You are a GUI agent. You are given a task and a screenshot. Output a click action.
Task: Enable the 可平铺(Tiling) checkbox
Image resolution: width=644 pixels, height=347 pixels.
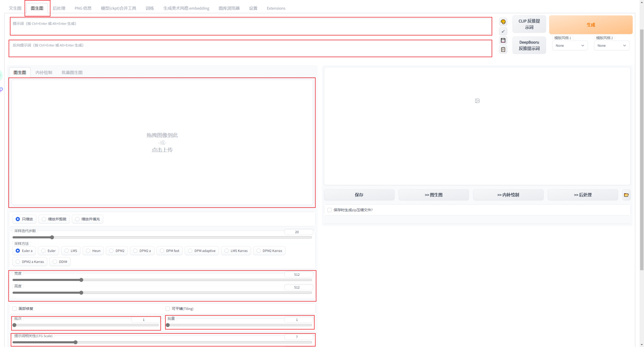pos(168,308)
